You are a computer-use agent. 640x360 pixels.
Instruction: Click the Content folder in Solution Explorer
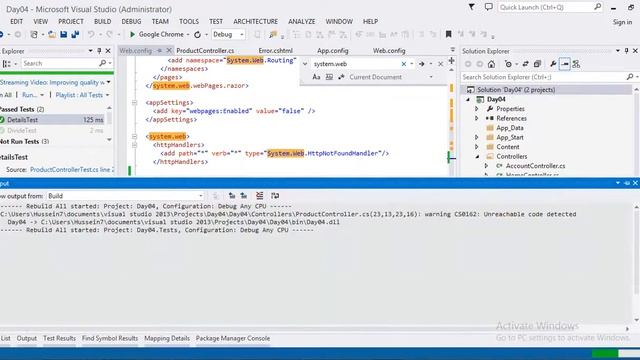pos(508,147)
